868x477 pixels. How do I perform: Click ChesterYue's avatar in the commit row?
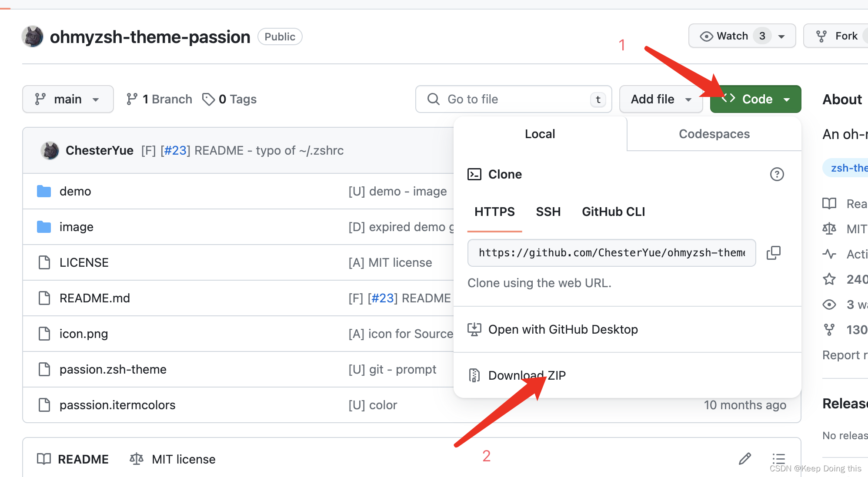tap(50, 151)
